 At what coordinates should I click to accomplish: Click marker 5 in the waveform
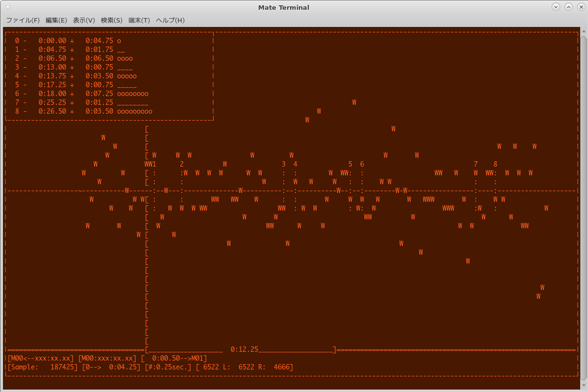[350, 164]
